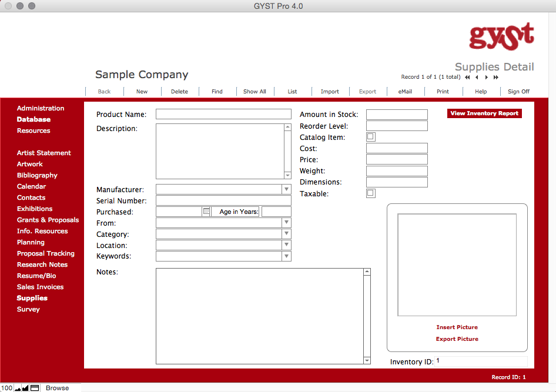Viewport: 556px width, 392px height.
Task: Click Insert Picture link
Action: [457, 327]
